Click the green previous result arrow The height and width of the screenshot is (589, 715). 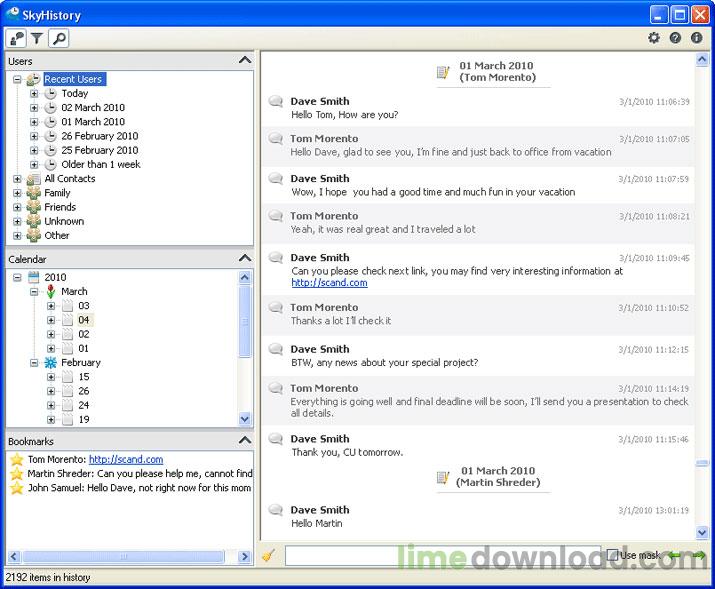point(675,555)
